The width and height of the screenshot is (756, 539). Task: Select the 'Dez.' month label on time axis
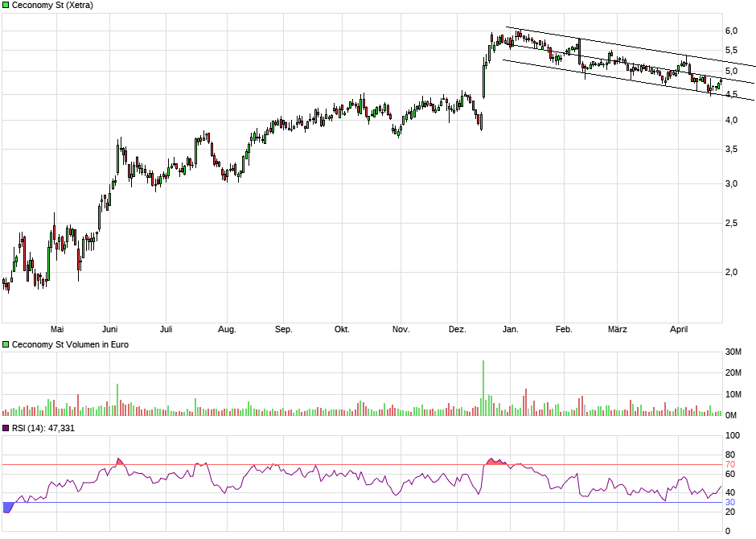point(457,329)
